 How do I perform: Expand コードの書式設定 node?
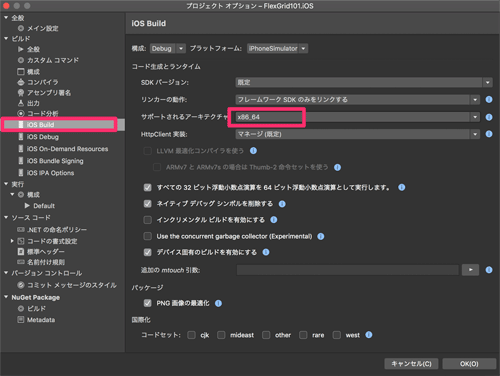[12, 241]
